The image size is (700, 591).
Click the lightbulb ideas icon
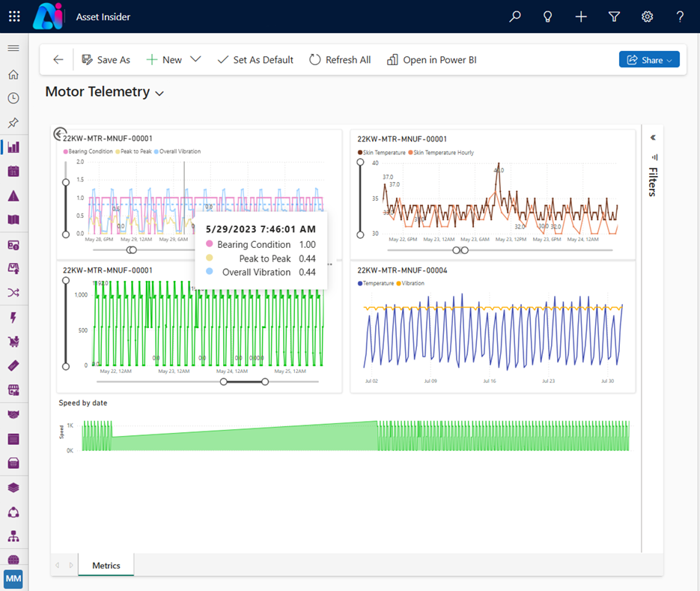[x=548, y=16]
